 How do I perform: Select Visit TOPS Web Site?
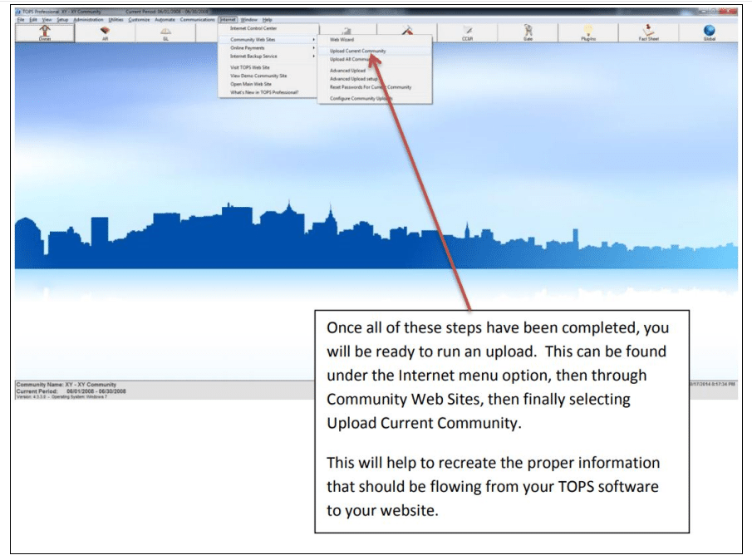coord(268,67)
